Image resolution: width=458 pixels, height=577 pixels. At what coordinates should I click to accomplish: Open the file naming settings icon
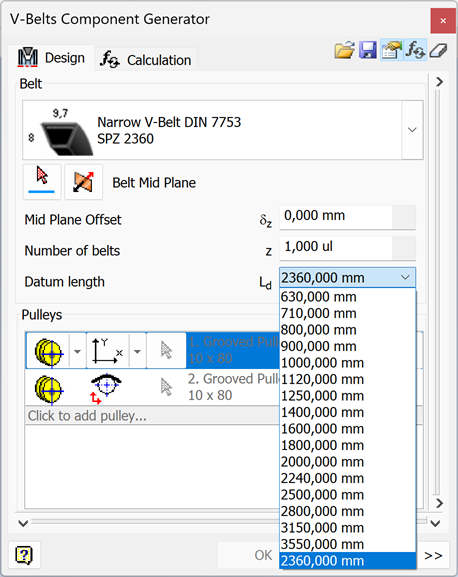391,50
